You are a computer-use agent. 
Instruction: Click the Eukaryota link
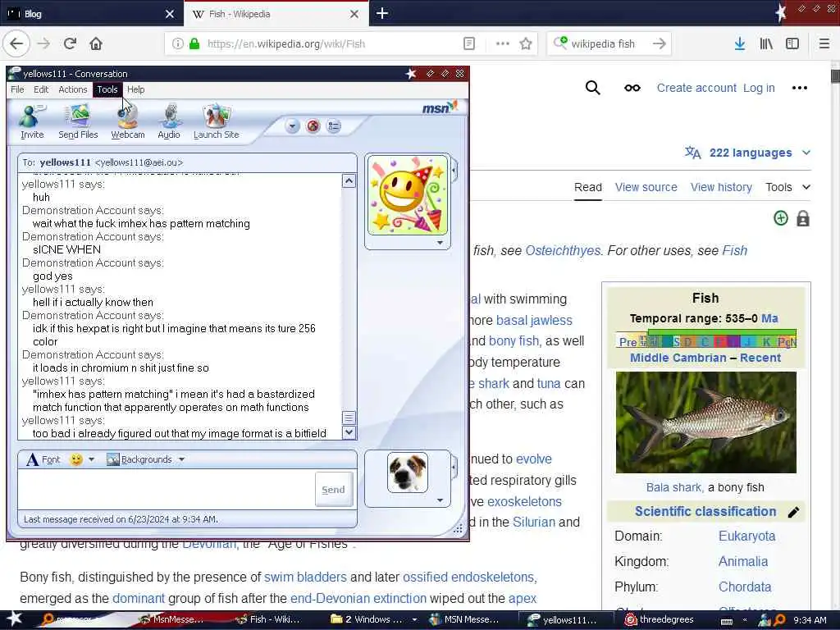tap(746, 536)
